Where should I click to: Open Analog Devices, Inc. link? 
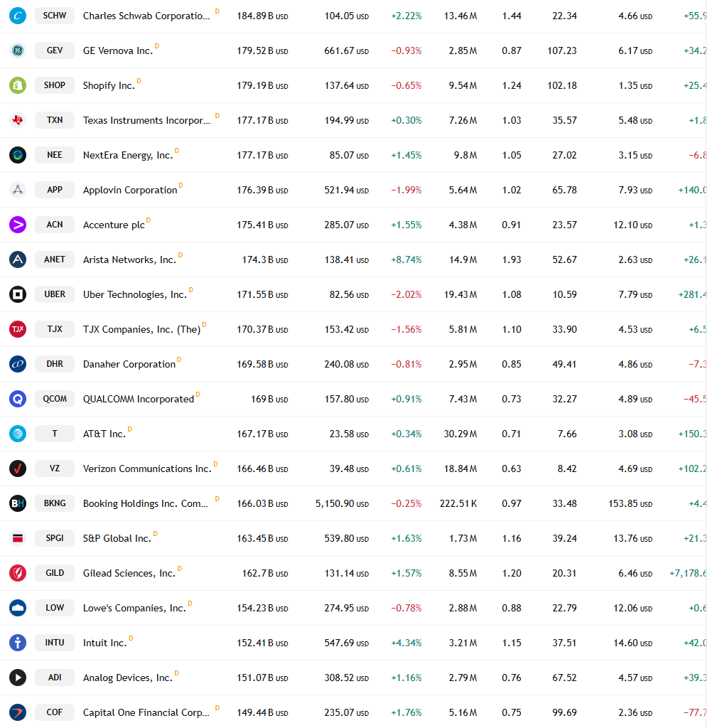128,678
